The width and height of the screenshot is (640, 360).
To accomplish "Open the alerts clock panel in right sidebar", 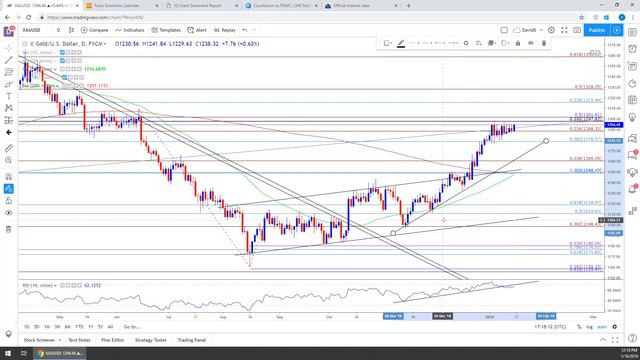I will tap(632, 49).
